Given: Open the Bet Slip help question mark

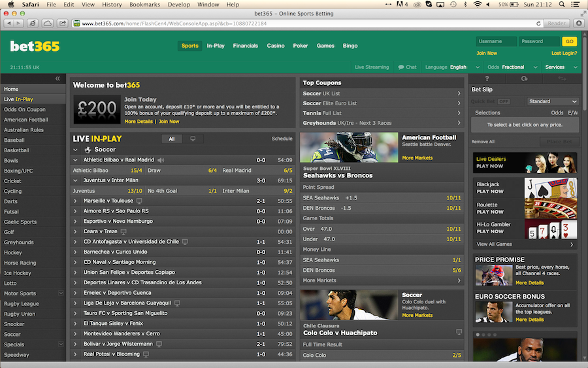Looking at the screenshot, I should (487, 78).
